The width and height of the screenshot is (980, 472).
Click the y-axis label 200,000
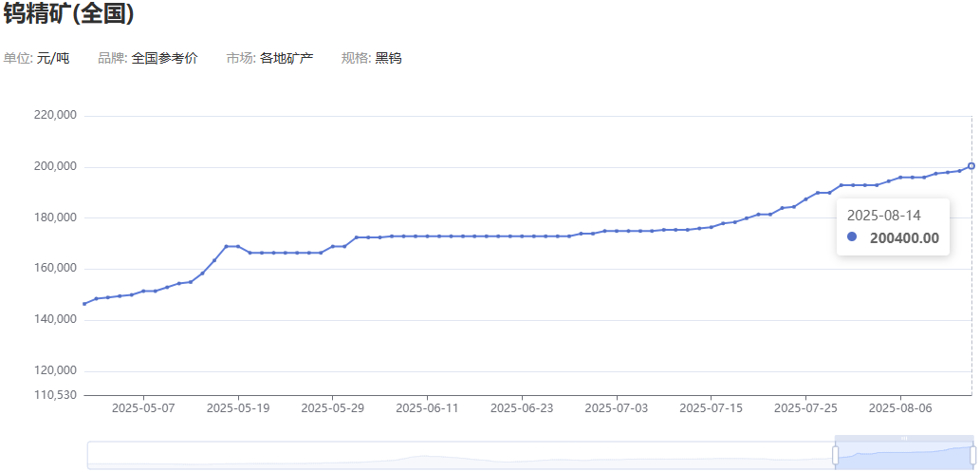57,167
